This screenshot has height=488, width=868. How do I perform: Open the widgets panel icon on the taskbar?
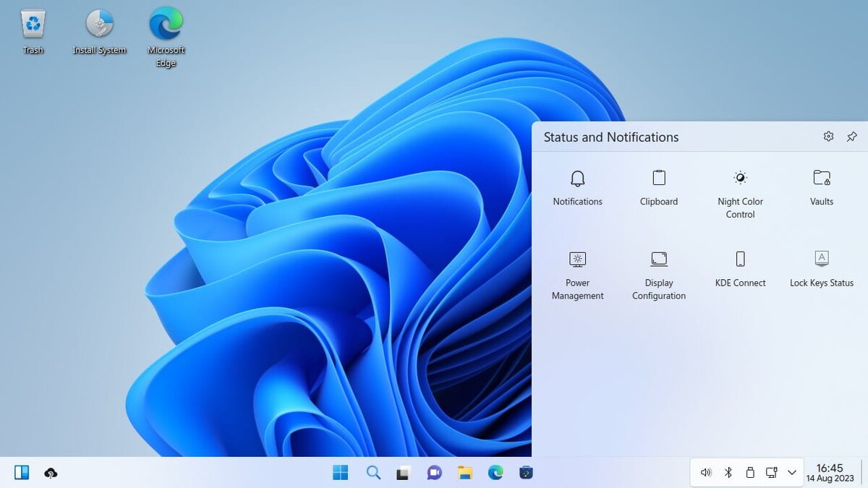(x=22, y=473)
